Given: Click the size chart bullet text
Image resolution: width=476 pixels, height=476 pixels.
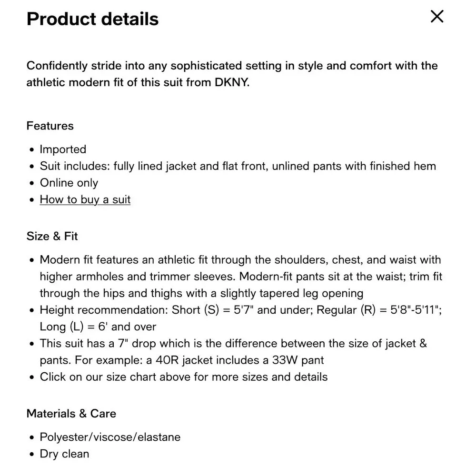Looking at the screenshot, I should pyautogui.click(x=184, y=377).
